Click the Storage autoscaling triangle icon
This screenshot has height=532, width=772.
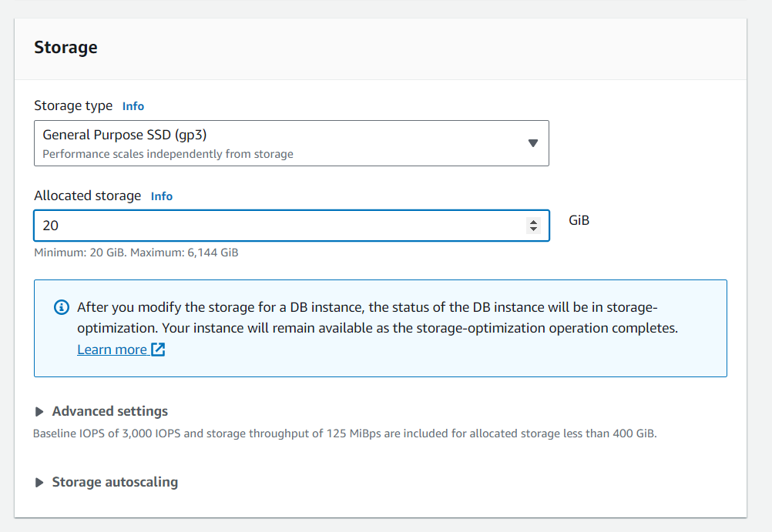click(39, 483)
